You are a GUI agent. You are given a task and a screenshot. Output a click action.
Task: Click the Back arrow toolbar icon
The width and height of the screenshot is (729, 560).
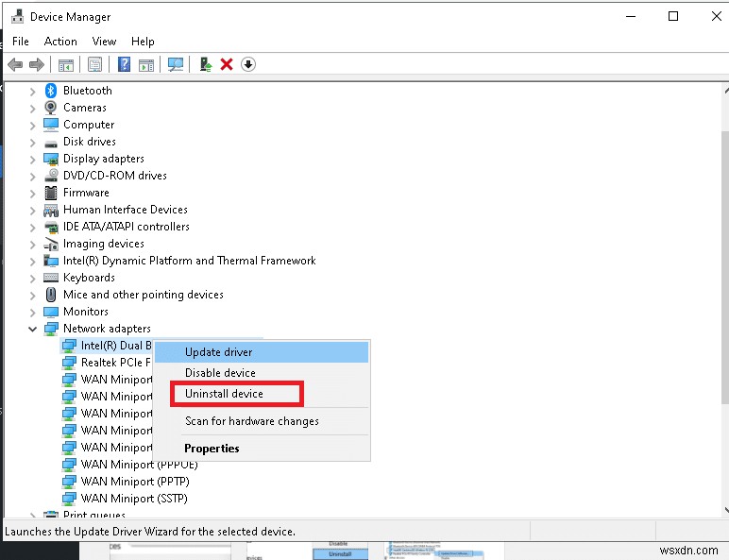click(x=15, y=64)
